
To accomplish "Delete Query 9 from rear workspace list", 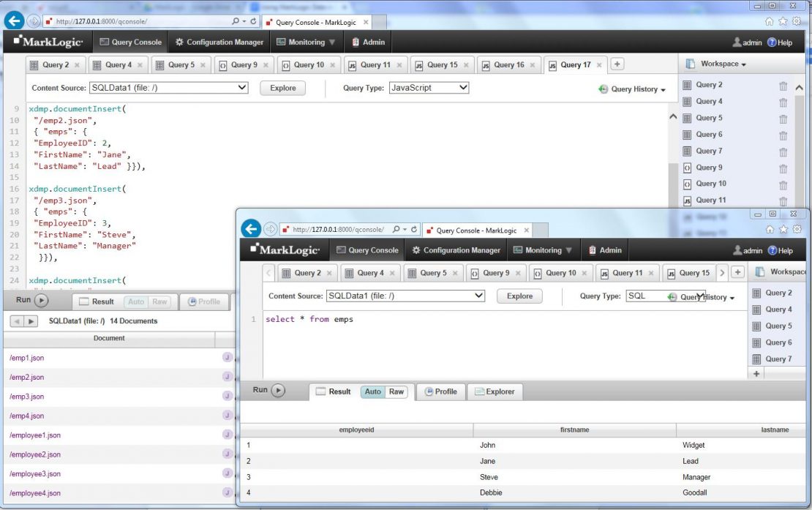I will (783, 168).
